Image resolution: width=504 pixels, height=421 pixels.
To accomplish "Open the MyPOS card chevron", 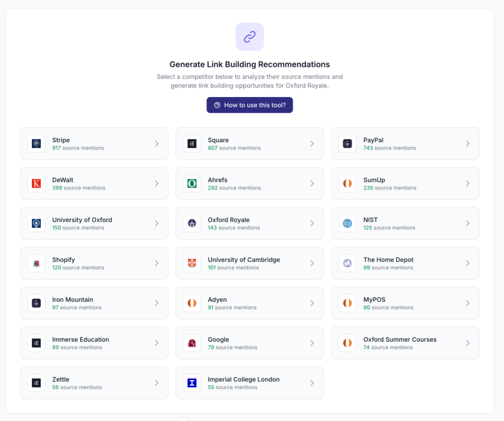I will click(x=468, y=303).
